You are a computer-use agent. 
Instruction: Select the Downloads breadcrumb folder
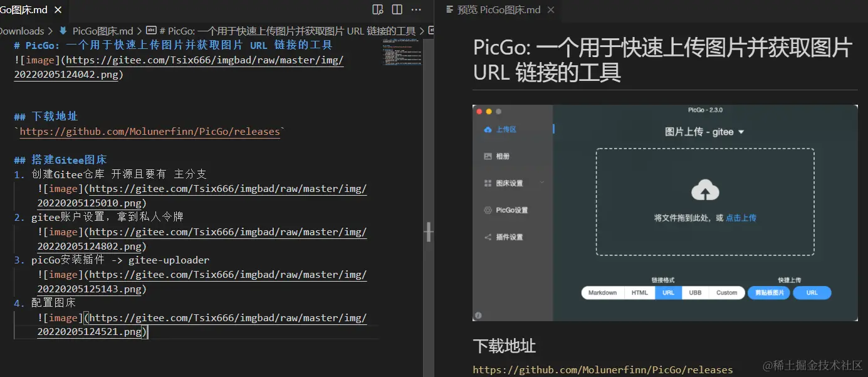22,31
